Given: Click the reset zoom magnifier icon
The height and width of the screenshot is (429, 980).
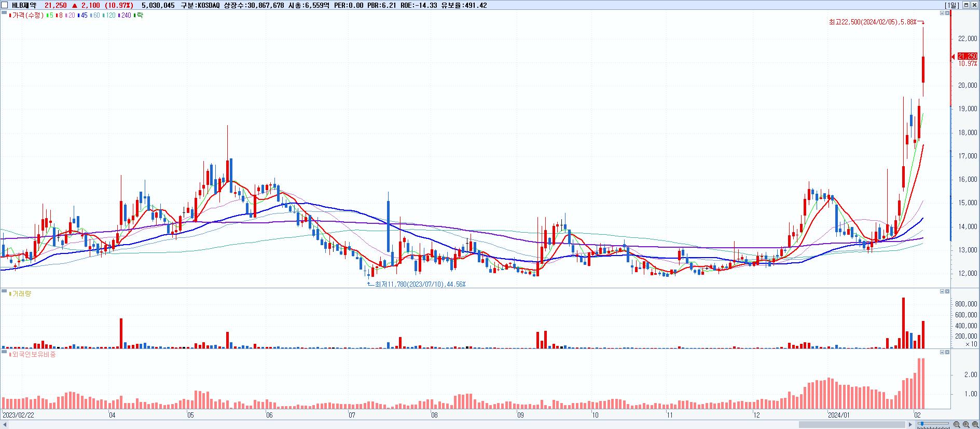Looking at the screenshot, I should [975, 424].
